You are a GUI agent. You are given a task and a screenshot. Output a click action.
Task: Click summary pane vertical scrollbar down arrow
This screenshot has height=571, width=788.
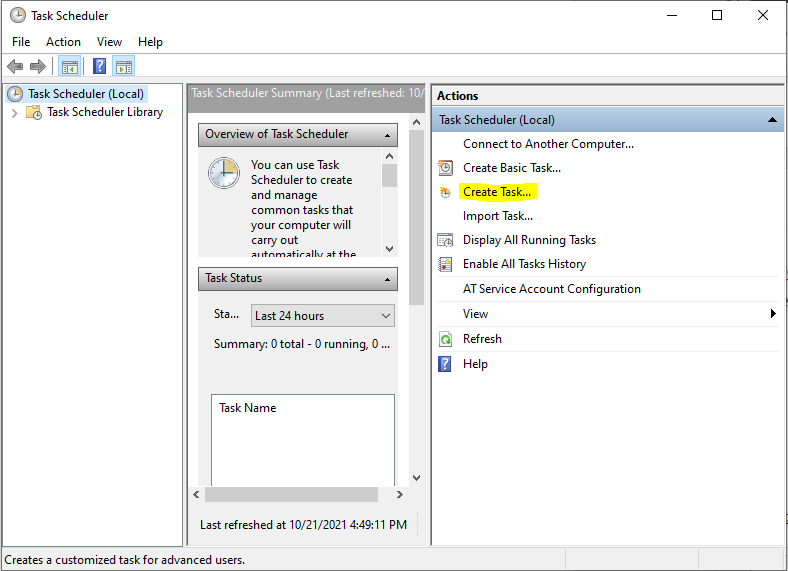[x=416, y=478]
